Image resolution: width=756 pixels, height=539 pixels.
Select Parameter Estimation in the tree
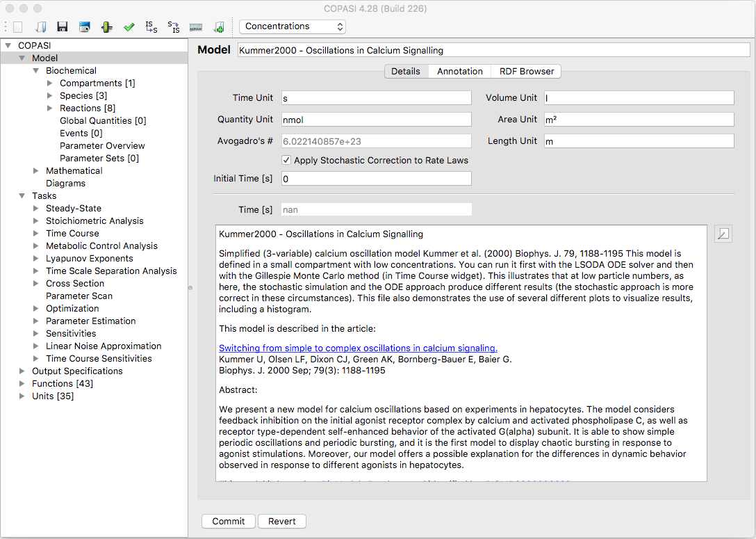[x=90, y=321]
